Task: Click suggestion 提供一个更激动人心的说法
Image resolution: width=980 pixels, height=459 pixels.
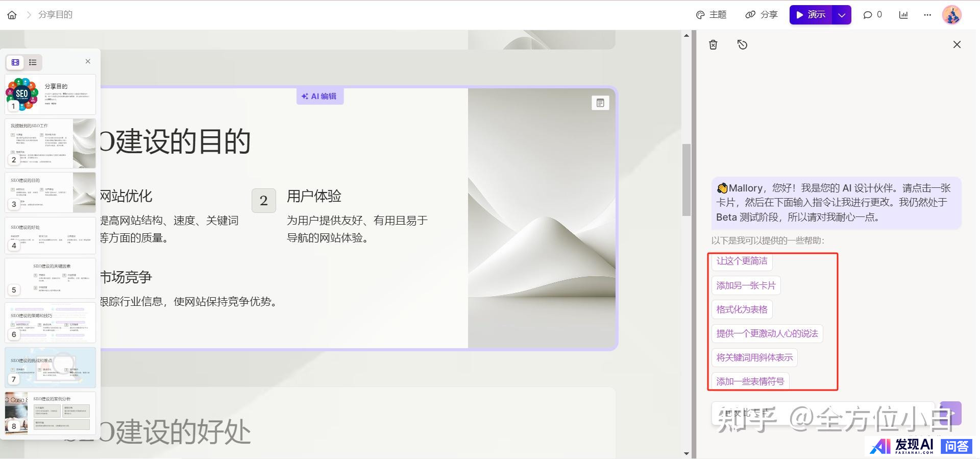Action: point(767,333)
